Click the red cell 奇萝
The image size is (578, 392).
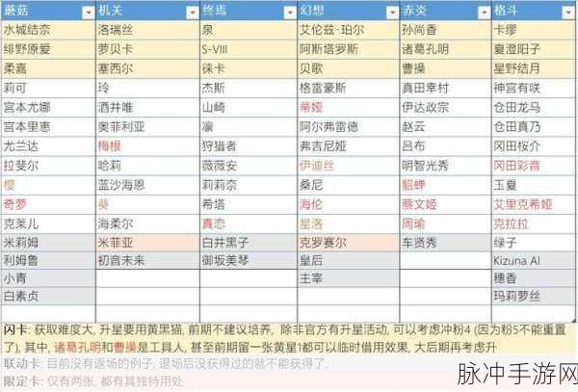(48, 204)
